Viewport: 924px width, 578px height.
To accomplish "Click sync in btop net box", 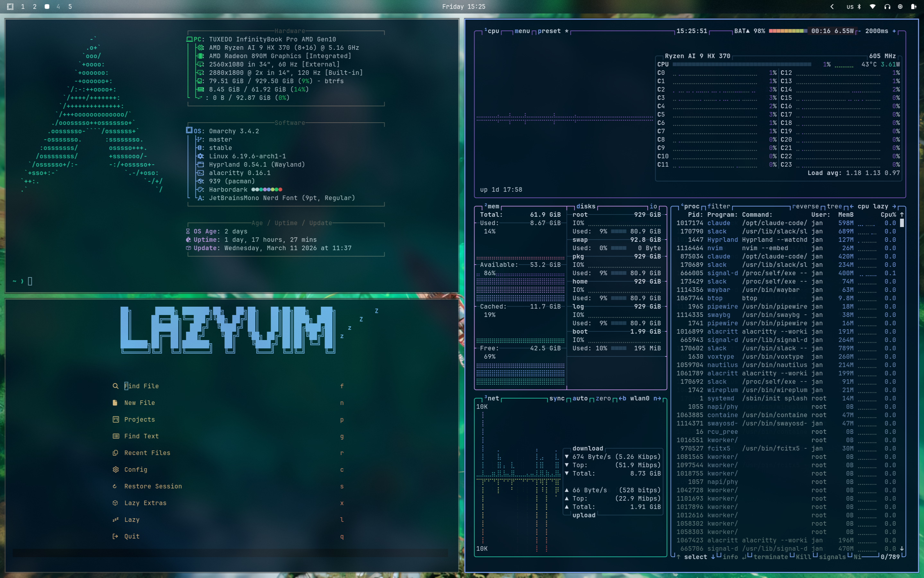I will (x=557, y=398).
